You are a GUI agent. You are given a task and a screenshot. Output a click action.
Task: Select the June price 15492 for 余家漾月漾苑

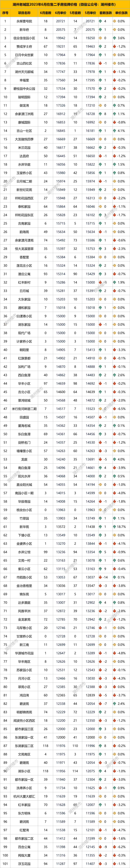61,240
